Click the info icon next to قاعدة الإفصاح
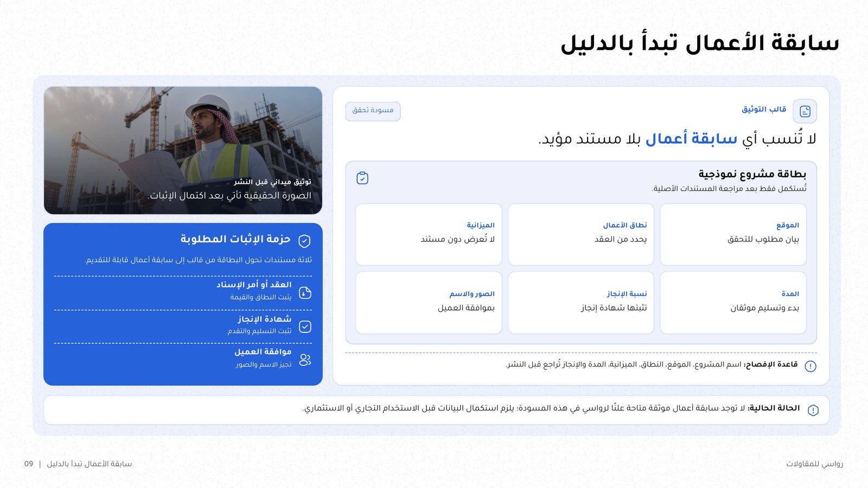 tap(810, 366)
